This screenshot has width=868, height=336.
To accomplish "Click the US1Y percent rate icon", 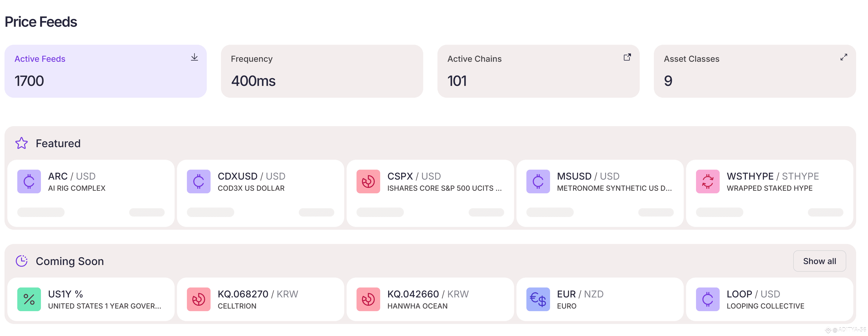I will 29,299.
